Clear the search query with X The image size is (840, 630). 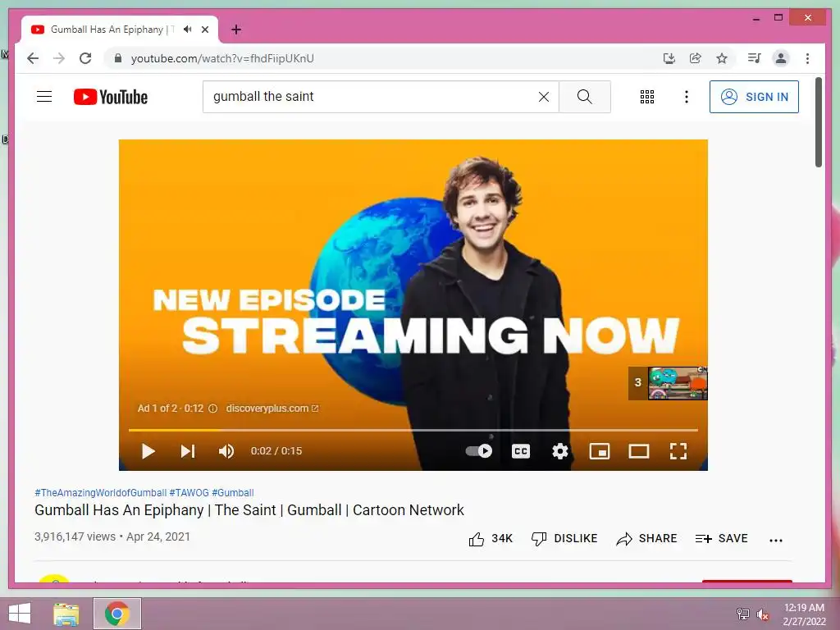coord(544,97)
